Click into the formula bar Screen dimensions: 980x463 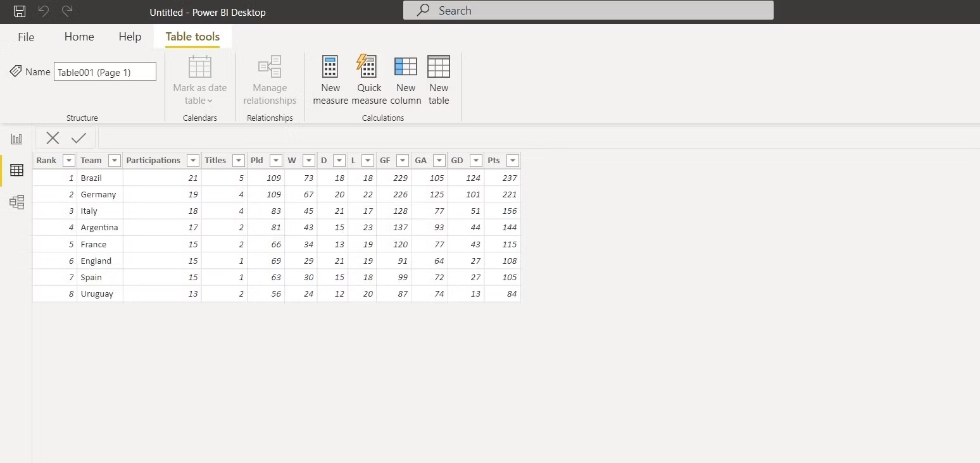538,138
